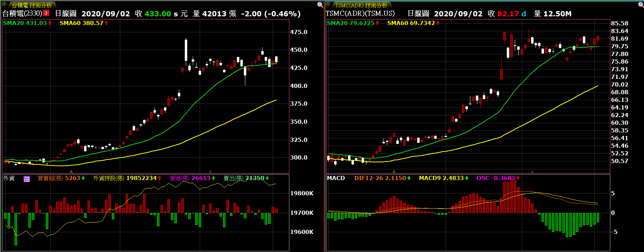Click 買賣超(張) 5263 value

[61, 178]
